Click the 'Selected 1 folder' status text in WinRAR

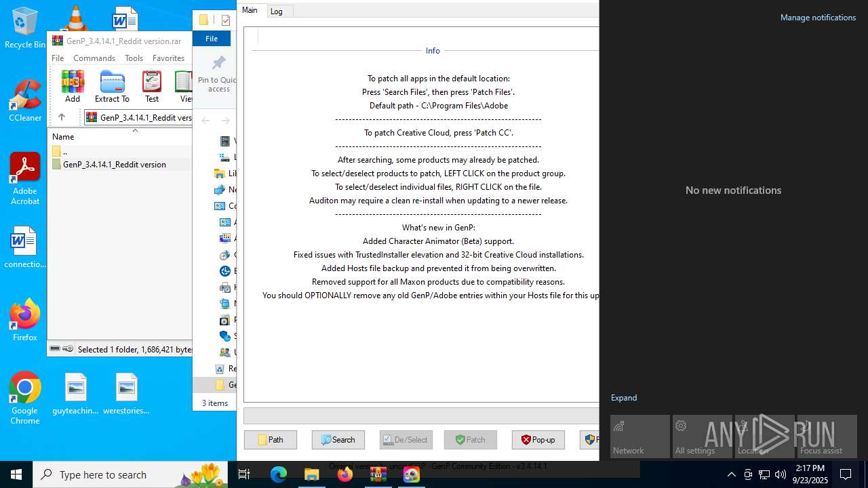tap(135, 350)
